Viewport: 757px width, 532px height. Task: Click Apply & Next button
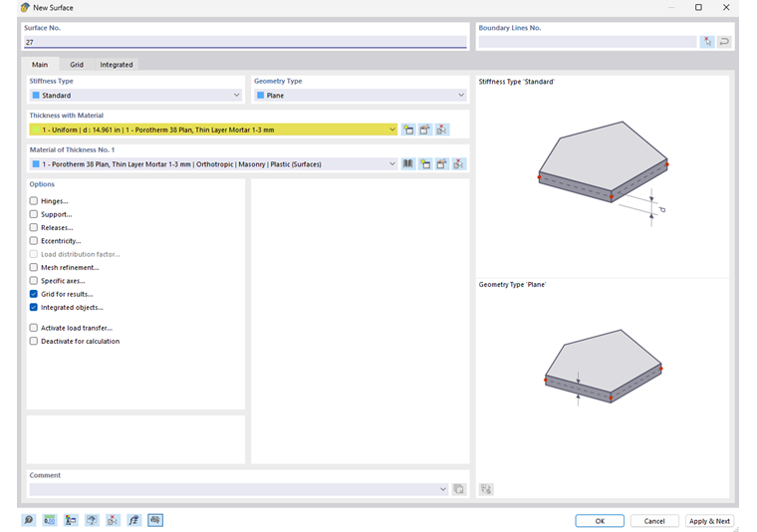pyautogui.click(x=709, y=521)
